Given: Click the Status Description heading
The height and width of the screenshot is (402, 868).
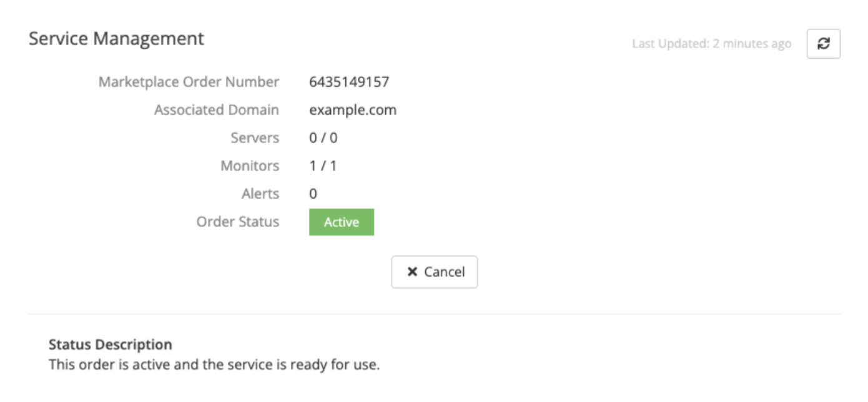Looking at the screenshot, I should click(111, 345).
